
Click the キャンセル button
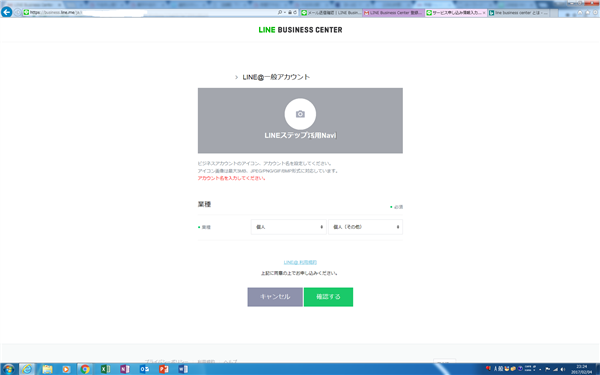[x=275, y=297]
